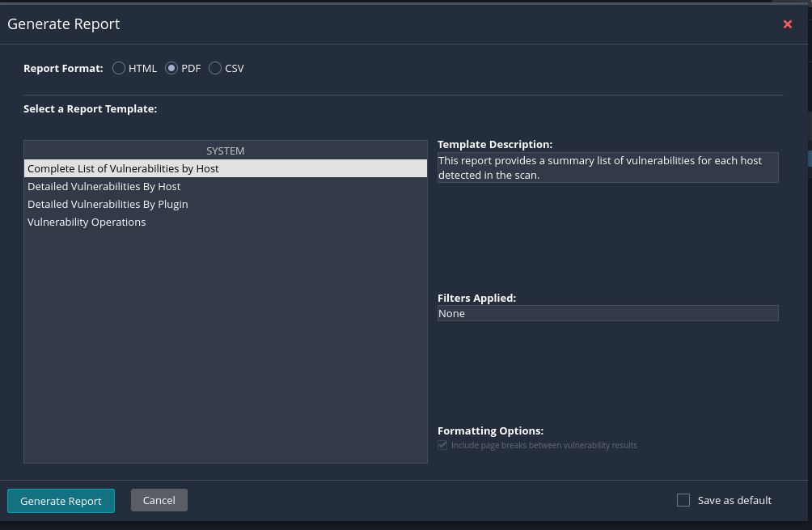
Task: Click the template description text box
Action: point(607,167)
